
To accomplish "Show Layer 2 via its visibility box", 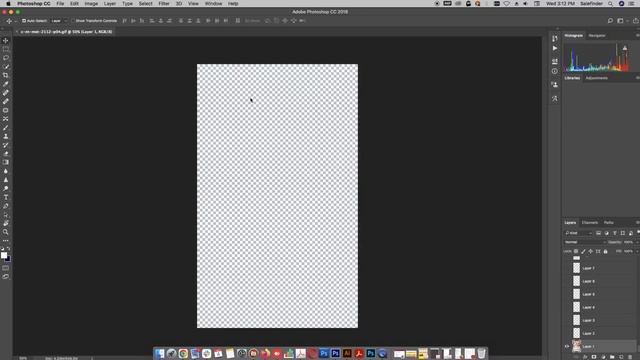I will 567,333.
